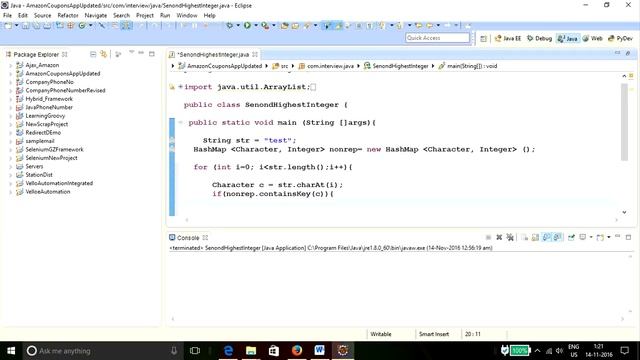Open Run button dropdown arrow
Image resolution: width=640 pixels, height=360 pixels.
click(x=256, y=25)
